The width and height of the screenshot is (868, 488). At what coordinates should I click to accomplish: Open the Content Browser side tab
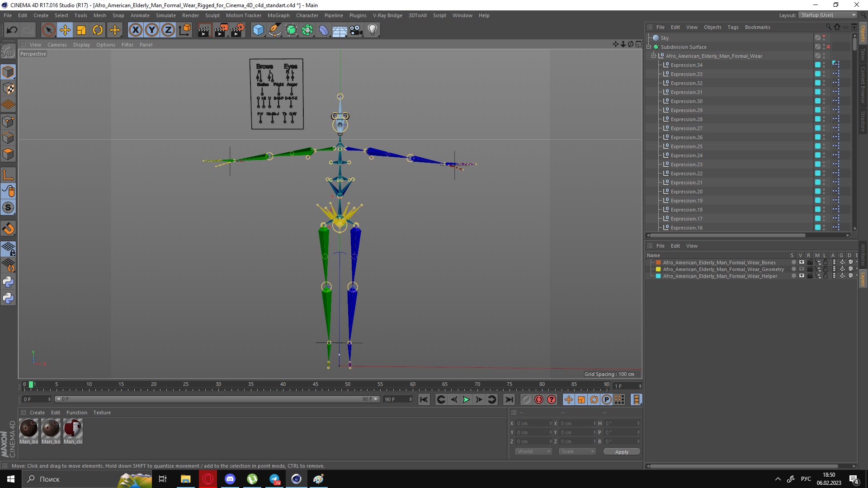[x=863, y=85]
